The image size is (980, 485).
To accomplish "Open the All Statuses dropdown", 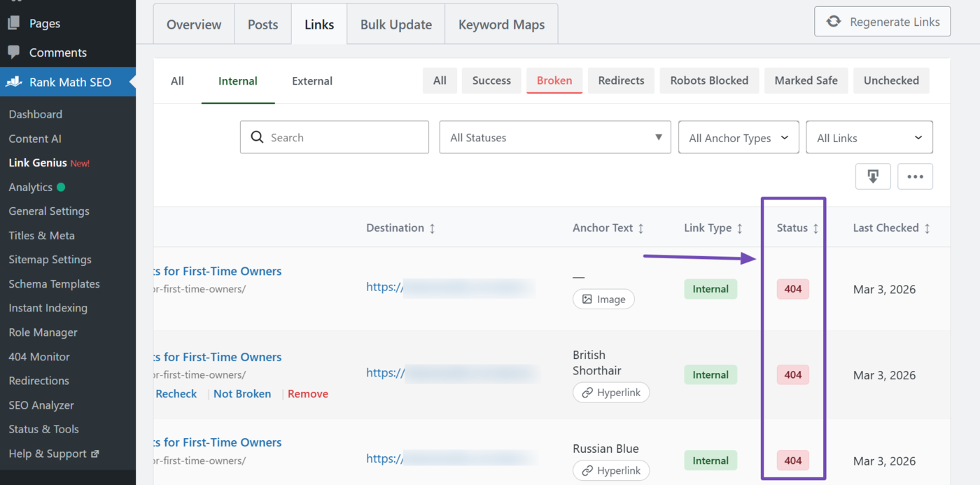I will 554,137.
